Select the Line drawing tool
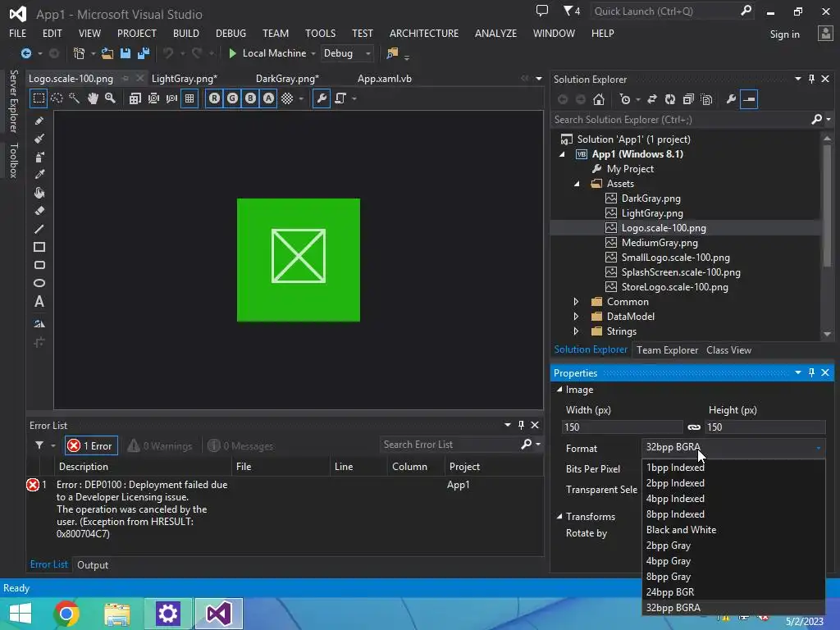 pos(39,230)
